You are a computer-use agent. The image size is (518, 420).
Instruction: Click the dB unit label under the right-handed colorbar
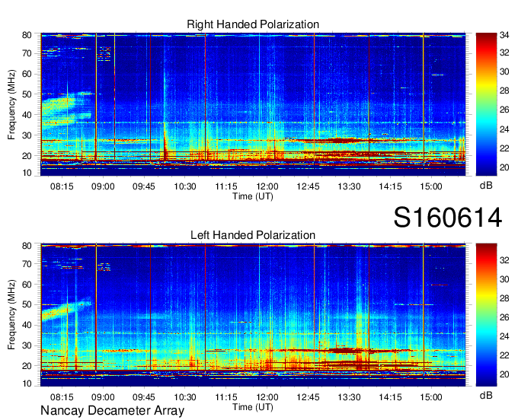[486, 186]
